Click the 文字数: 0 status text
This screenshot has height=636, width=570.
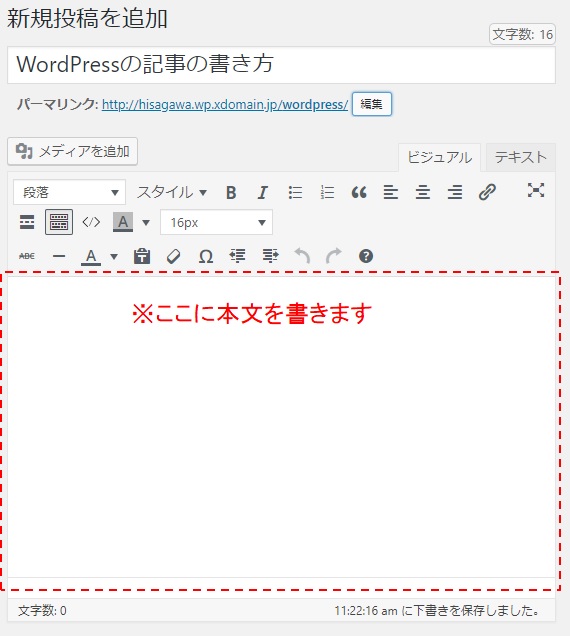click(42, 610)
